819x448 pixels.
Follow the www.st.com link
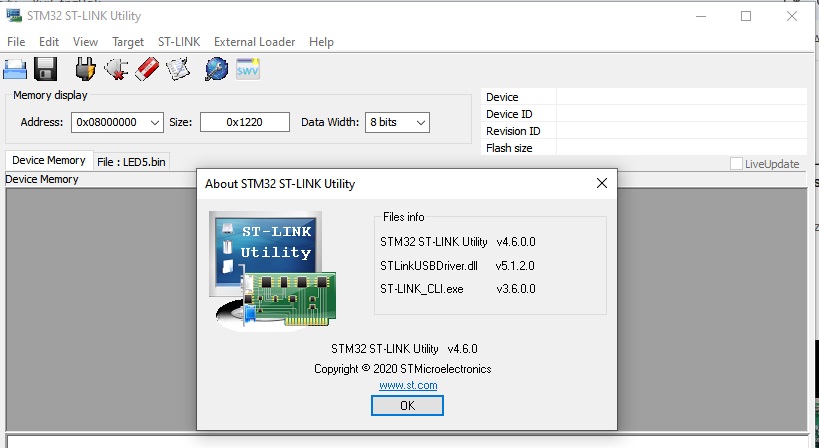(407, 385)
